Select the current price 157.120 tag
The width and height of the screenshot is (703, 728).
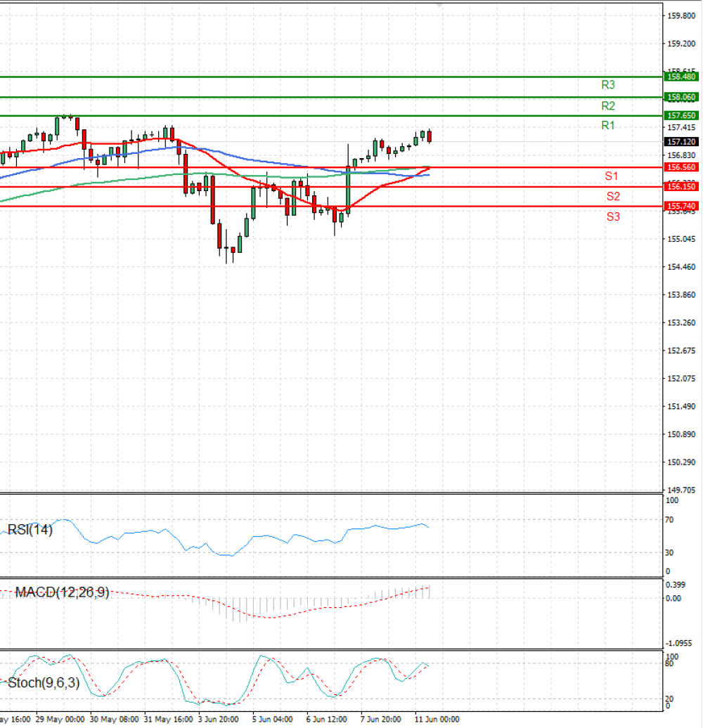(x=681, y=142)
